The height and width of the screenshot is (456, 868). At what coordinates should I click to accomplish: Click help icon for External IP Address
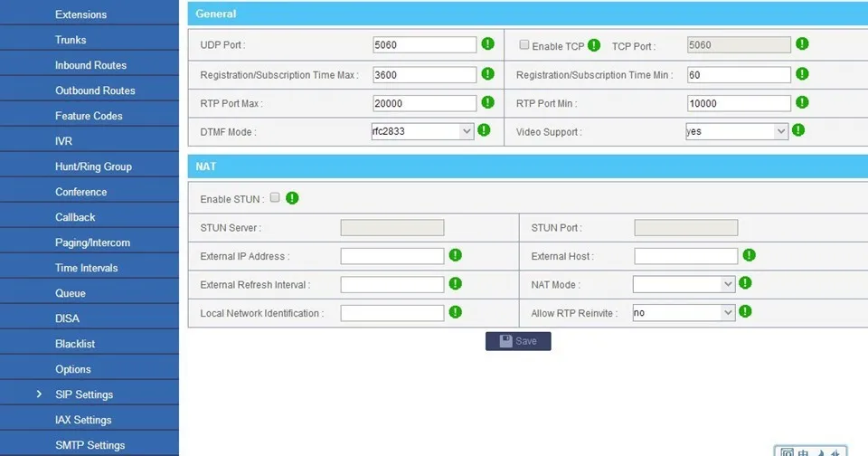click(456, 255)
